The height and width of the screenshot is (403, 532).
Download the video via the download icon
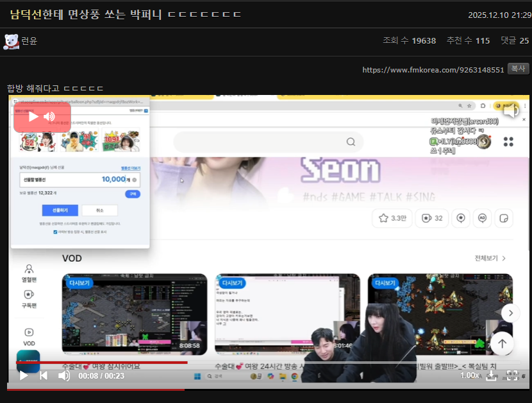492,375
